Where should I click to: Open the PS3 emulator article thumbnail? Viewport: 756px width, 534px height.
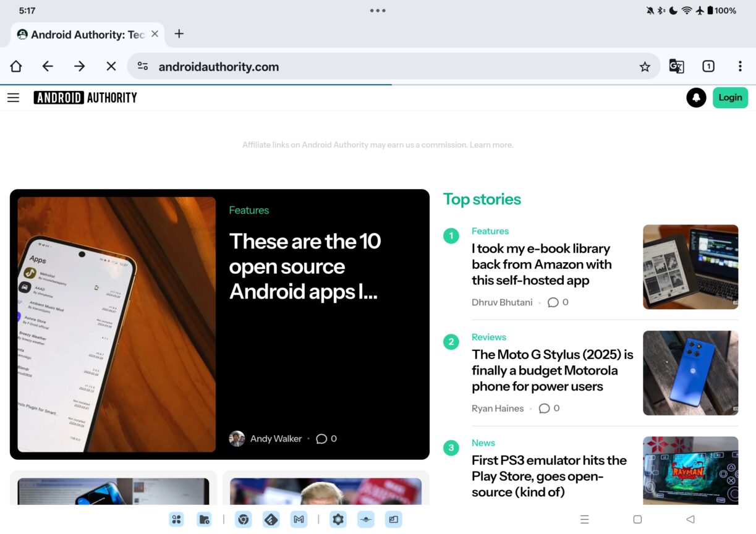point(690,471)
